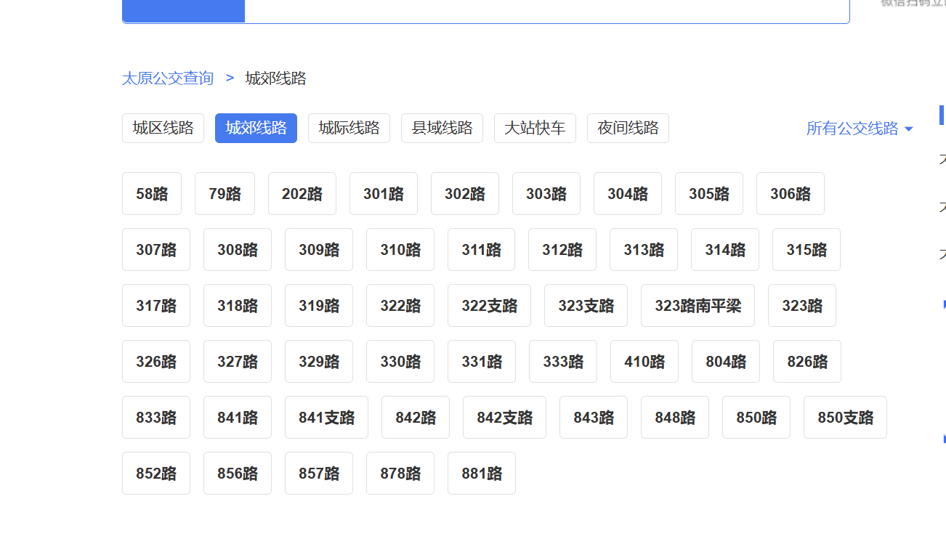
Task: Select route 202路
Action: click(x=302, y=194)
